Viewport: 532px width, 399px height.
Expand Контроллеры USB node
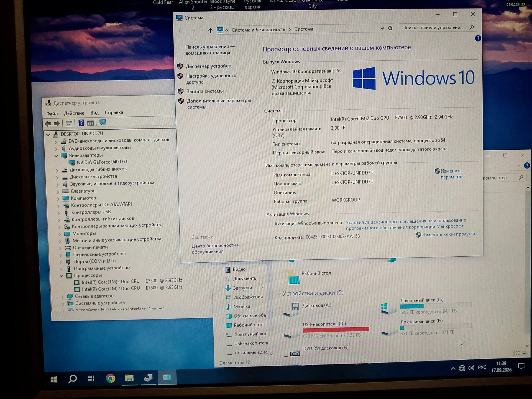(x=58, y=213)
